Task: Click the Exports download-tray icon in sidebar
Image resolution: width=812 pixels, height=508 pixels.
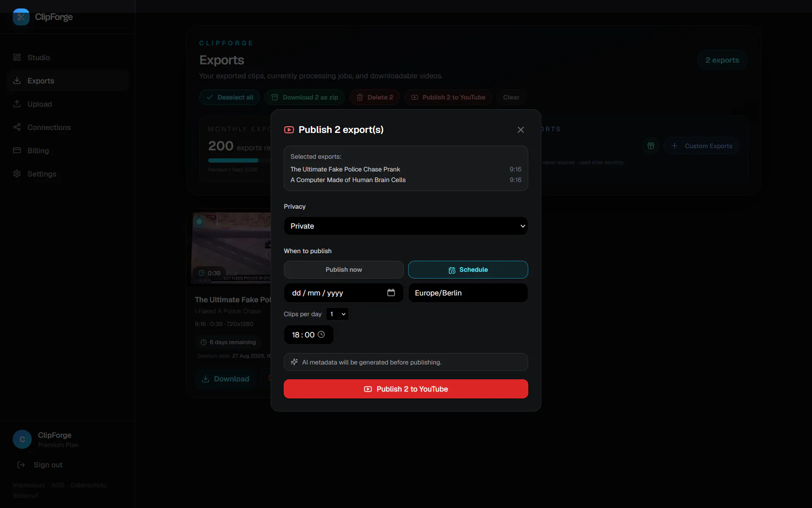Action: [x=17, y=80]
